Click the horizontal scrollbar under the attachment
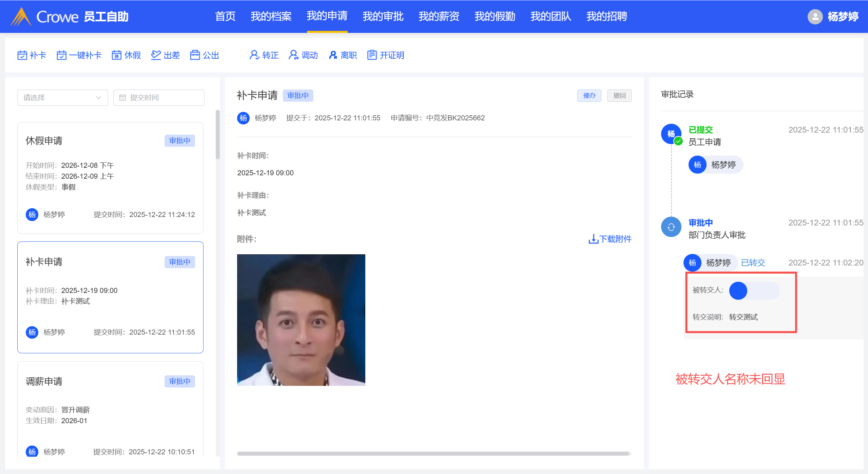Screen dimensions: 868x474 coord(433,453)
